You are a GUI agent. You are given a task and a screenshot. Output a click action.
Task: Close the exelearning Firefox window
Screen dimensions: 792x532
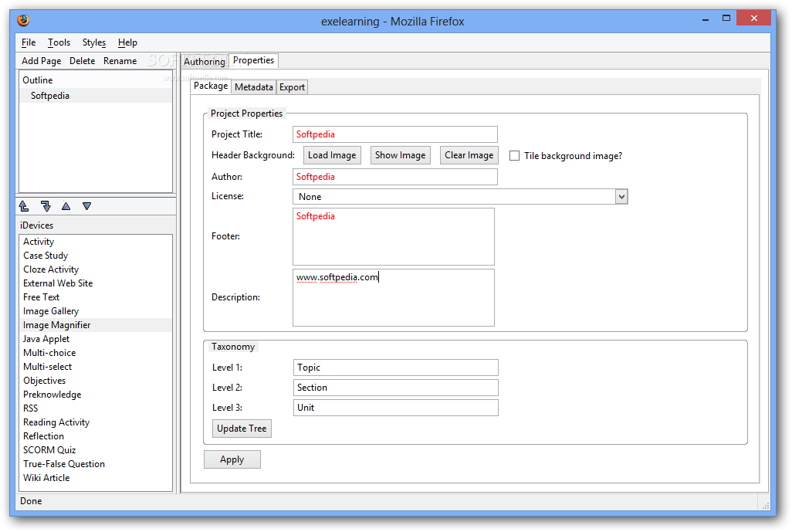pyautogui.click(x=753, y=19)
